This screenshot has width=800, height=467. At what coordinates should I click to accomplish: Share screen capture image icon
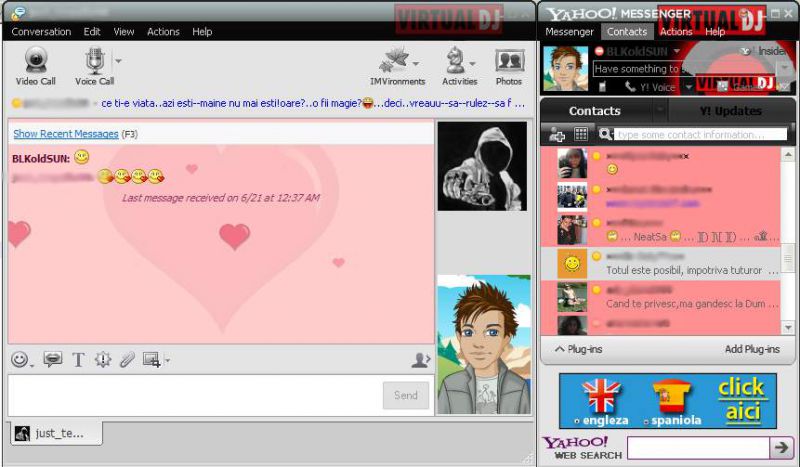tap(152, 359)
